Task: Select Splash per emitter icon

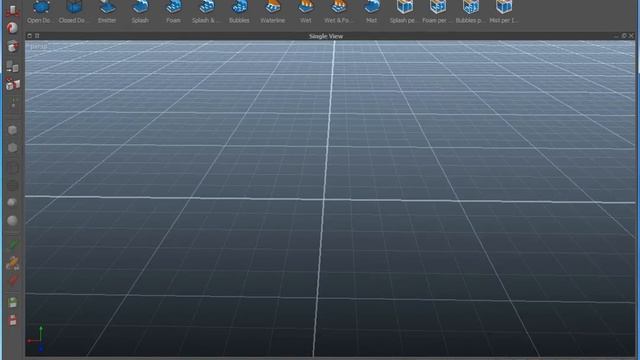Action: 404,8
